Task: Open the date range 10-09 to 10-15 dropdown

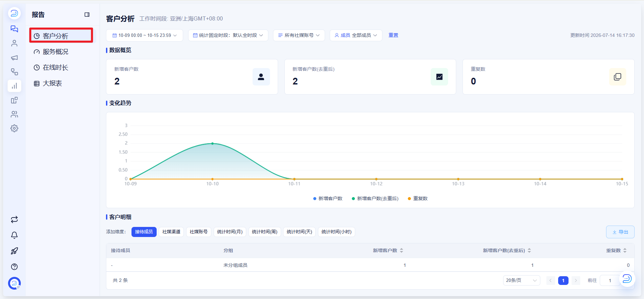Action: pyautogui.click(x=145, y=35)
